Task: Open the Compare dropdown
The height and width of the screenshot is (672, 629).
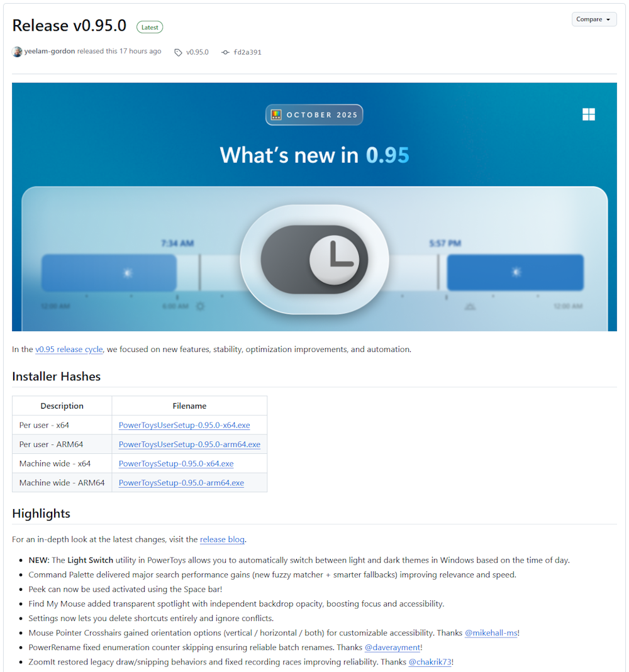Action: point(594,19)
